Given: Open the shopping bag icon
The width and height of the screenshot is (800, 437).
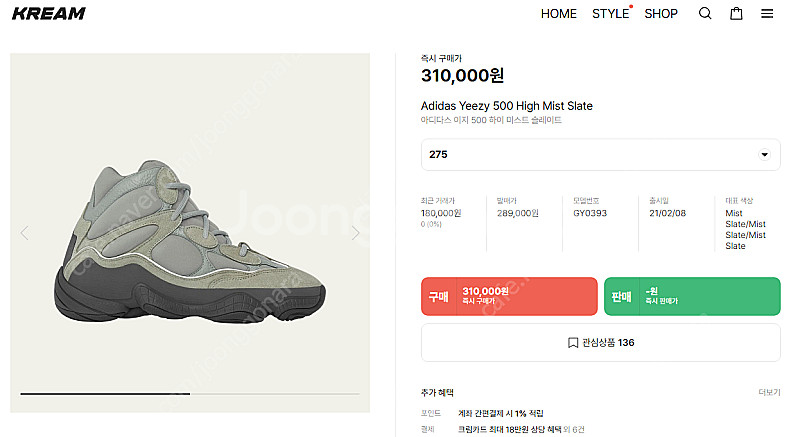Looking at the screenshot, I should 736,14.
